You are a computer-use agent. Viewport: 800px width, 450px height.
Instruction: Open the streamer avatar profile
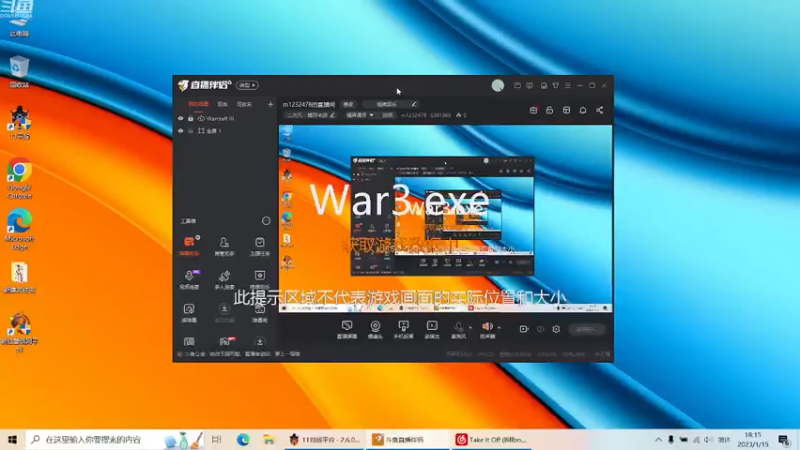[x=498, y=86]
